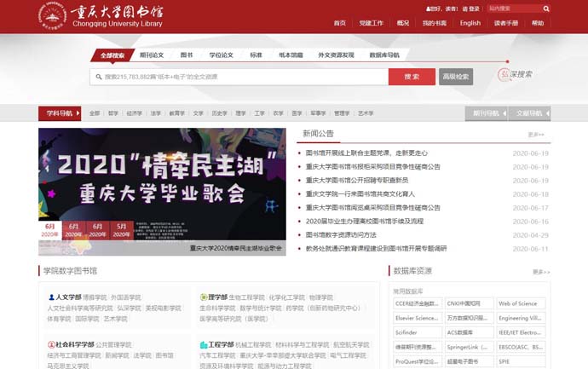
Task: Click the 理学部 green circular icon
Action: tap(204, 297)
